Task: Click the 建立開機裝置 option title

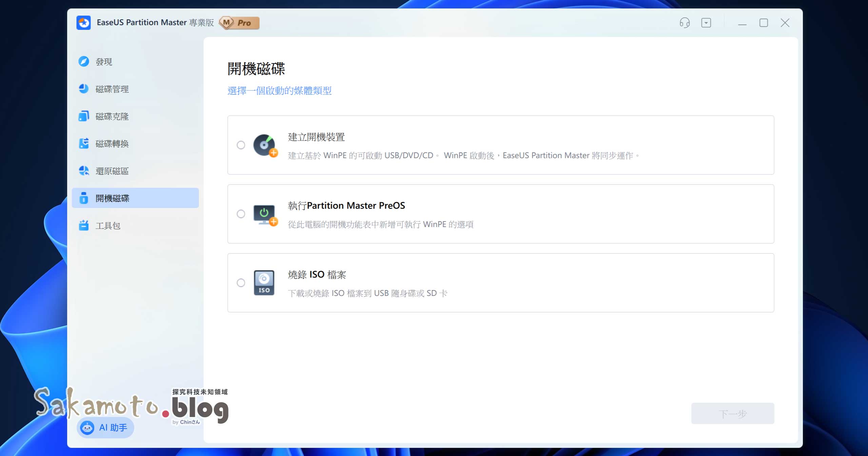Action: [316, 137]
